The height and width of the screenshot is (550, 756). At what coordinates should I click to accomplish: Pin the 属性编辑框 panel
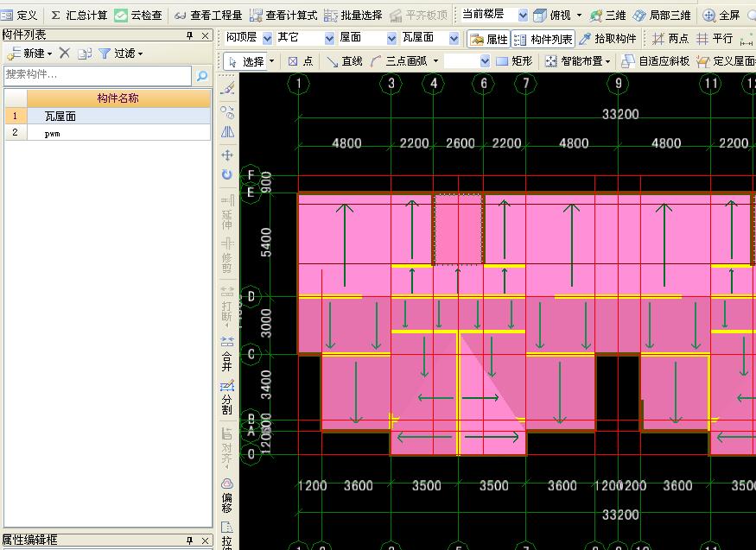[x=189, y=541]
